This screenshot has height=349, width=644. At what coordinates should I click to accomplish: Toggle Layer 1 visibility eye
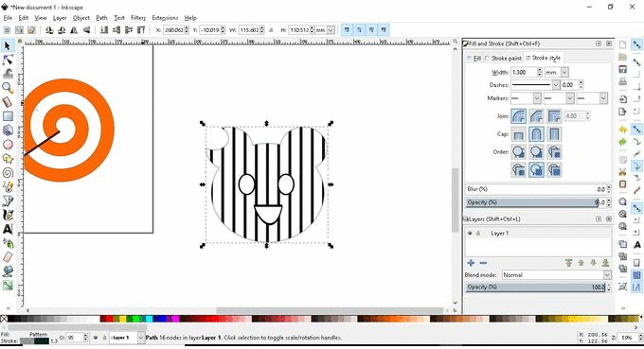click(x=470, y=233)
